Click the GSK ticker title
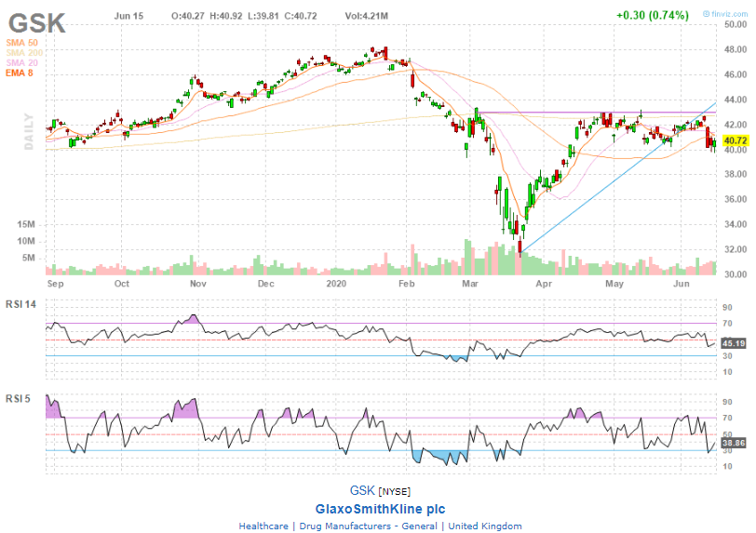The height and width of the screenshot is (533, 756). coord(36,23)
